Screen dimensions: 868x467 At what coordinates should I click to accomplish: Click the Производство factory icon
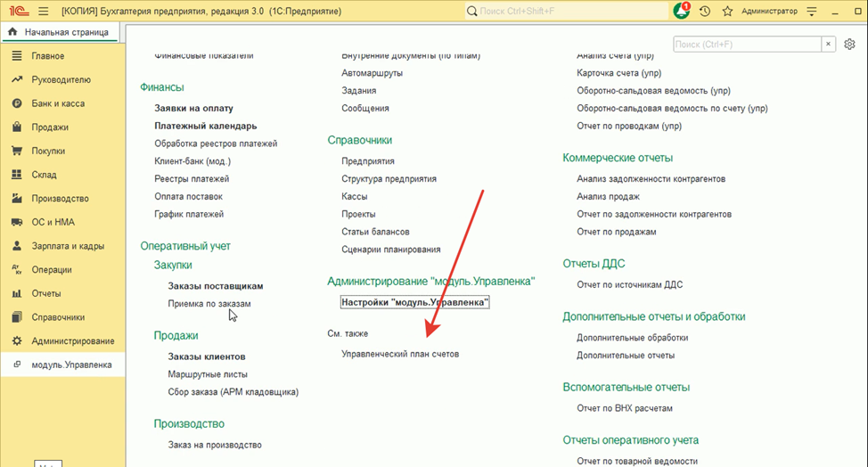coord(17,198)
